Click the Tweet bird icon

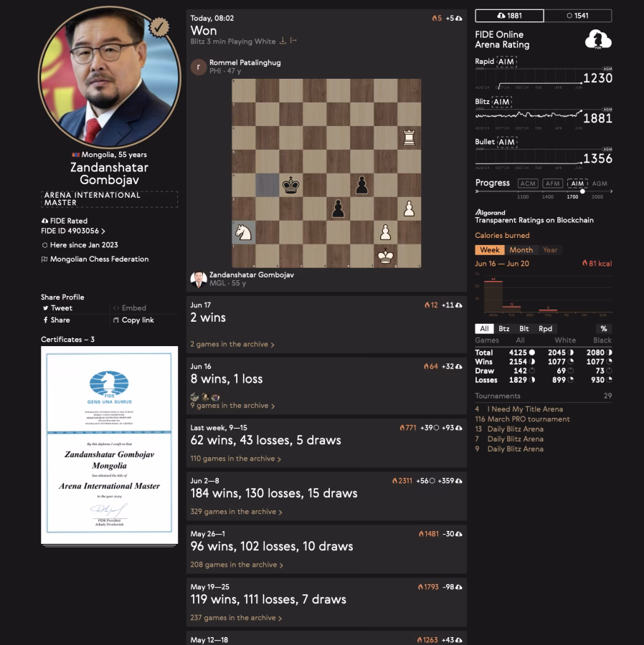coord(45,308)
